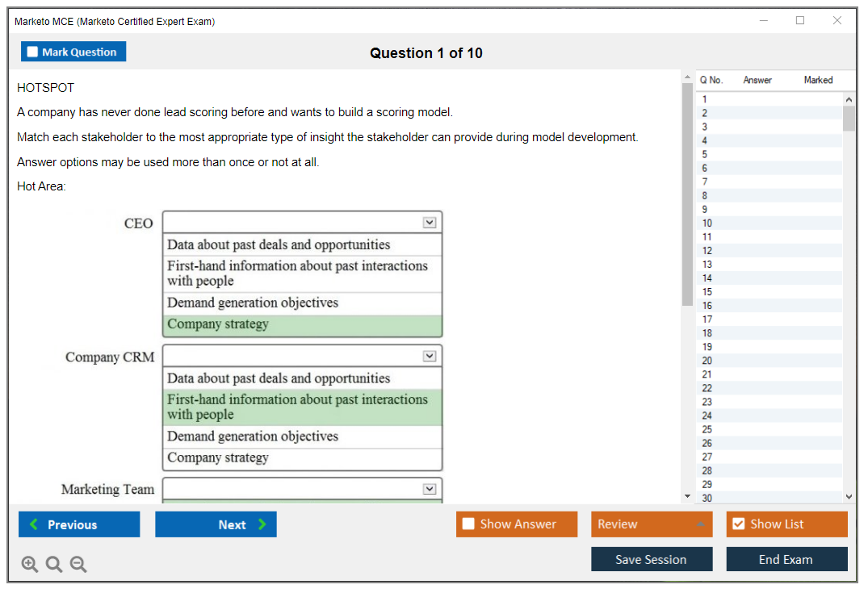
Task: Minimize the exam window
Action: (764, 21)
